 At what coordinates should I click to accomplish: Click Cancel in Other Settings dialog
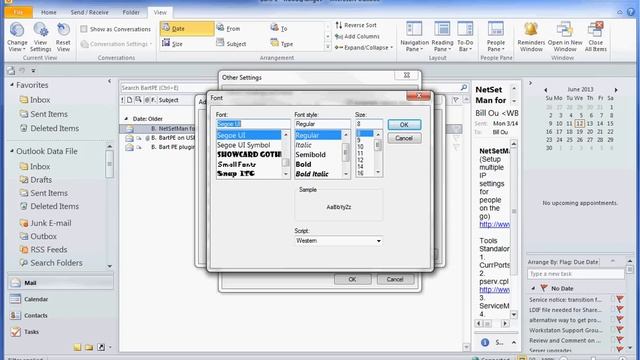coord(395,279)
